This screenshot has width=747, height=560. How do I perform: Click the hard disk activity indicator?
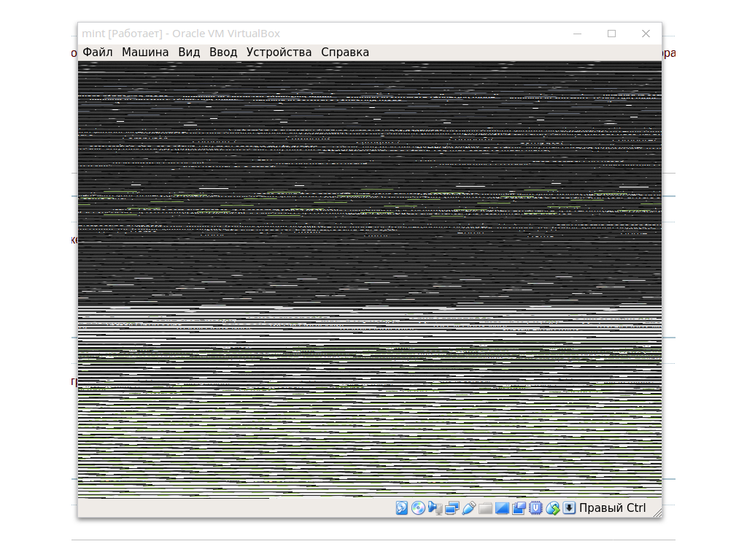point(402,508)
